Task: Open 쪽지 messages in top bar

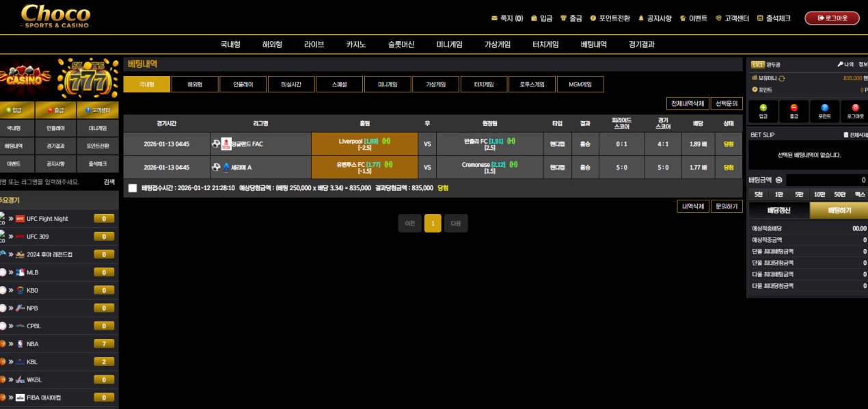Action: (x=507, y=18)
